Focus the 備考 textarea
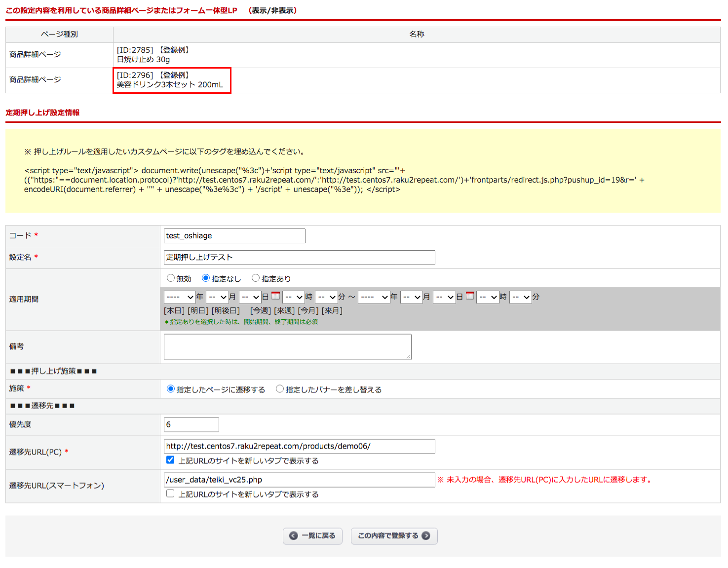The height and width of the screenshot is (568, 728). pos(287,347)
